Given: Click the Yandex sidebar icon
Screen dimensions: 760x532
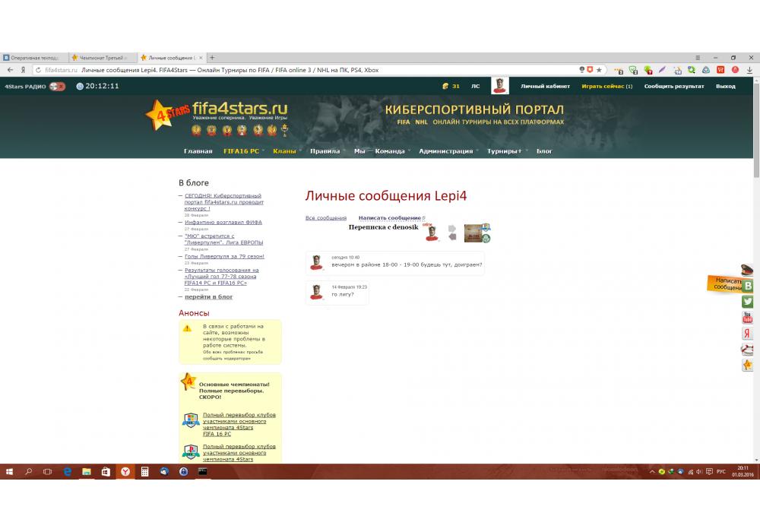Looking at the screenshot, I should pyautogui.click(x=748, y=334).
